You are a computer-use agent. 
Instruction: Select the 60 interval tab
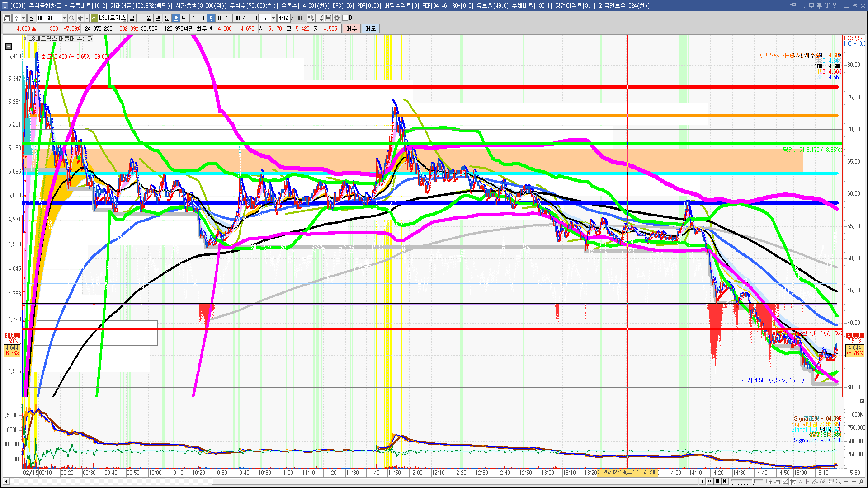coord(254,18)
